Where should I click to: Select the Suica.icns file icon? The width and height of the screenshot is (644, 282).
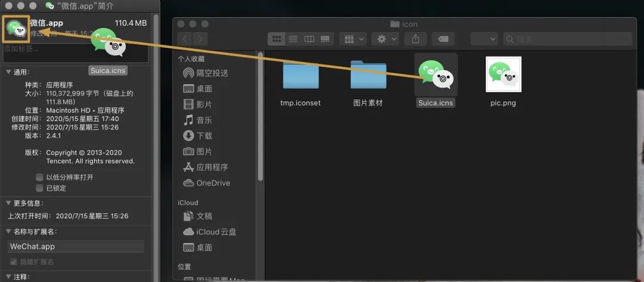[436, 75]
